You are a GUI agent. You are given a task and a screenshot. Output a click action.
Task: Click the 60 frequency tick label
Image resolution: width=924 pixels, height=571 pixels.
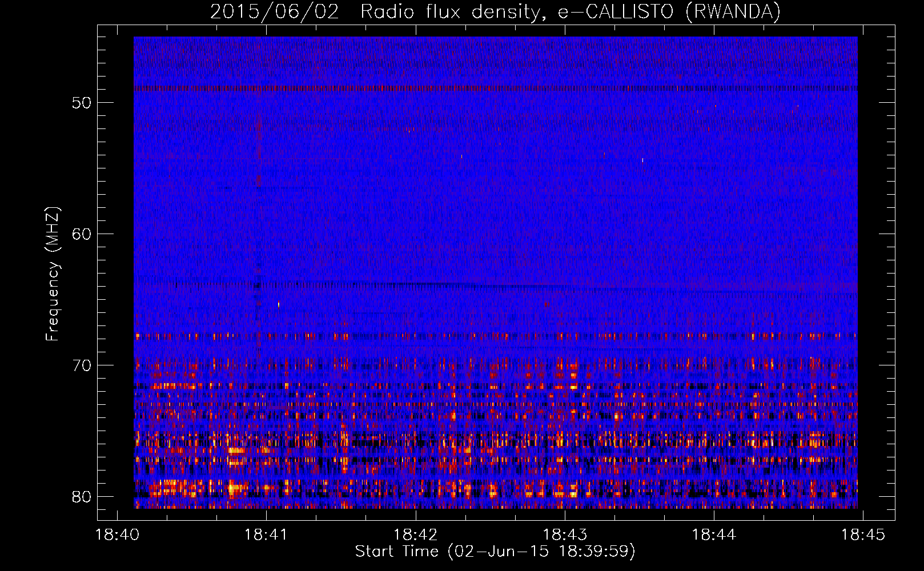pos(82,234)
